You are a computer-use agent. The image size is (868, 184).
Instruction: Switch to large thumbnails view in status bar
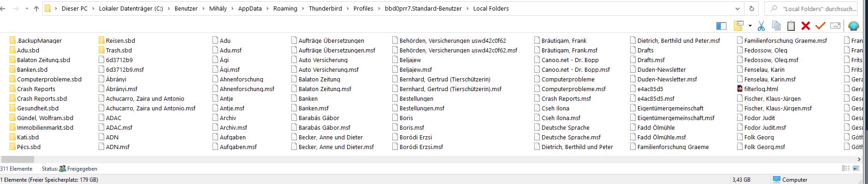(856, 169)
